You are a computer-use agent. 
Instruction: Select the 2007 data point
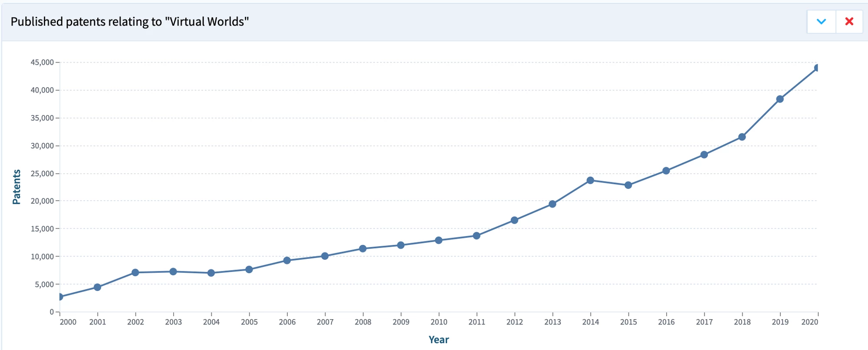click(x=325, y=256)
